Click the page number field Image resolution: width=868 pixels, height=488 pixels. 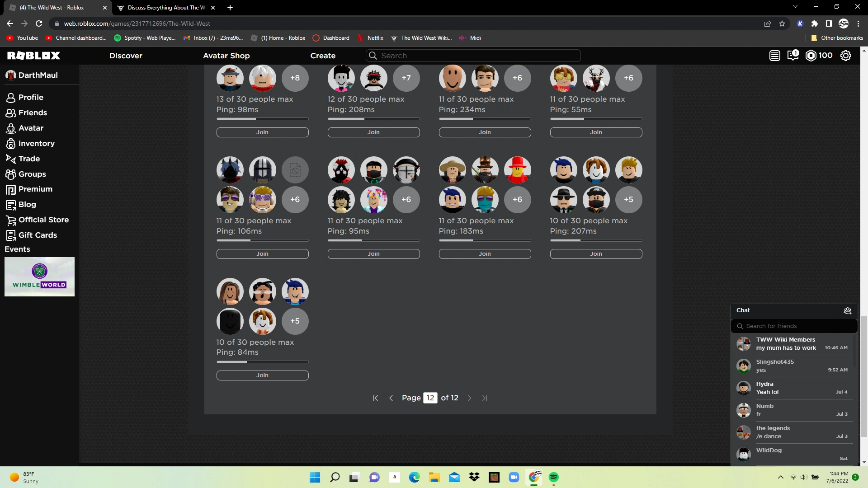click(x=430, y=398)
